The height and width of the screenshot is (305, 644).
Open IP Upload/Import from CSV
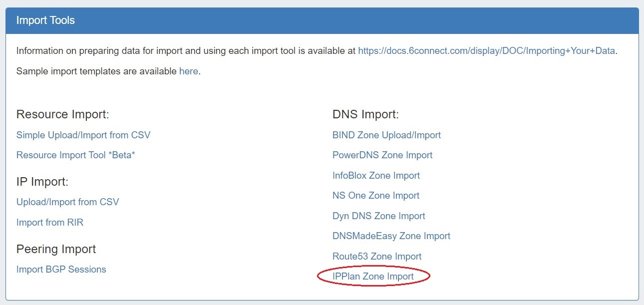coord(68,202)
